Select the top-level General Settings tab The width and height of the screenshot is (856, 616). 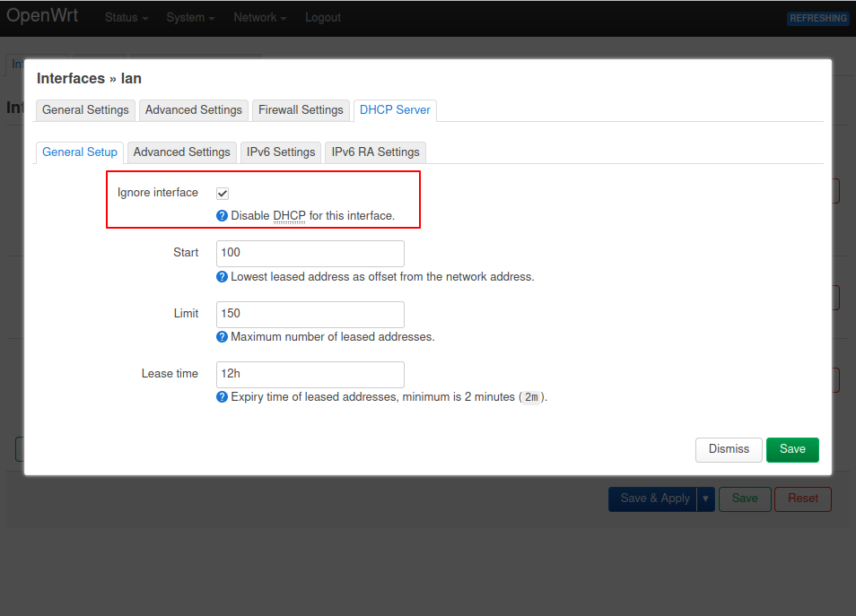click(x=85, y=110)
